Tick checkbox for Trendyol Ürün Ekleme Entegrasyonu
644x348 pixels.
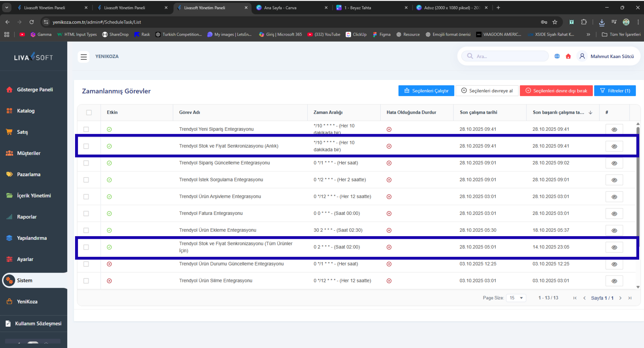[x=86, y=230]
